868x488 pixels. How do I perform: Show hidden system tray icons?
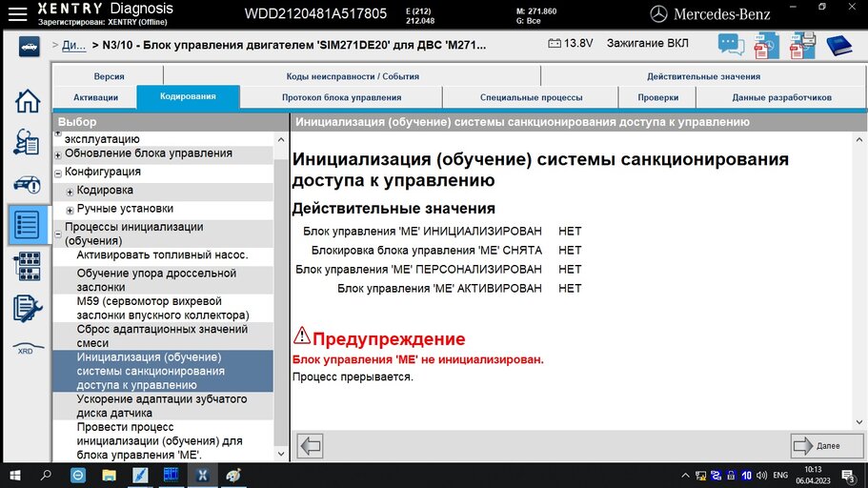(685, 476)
